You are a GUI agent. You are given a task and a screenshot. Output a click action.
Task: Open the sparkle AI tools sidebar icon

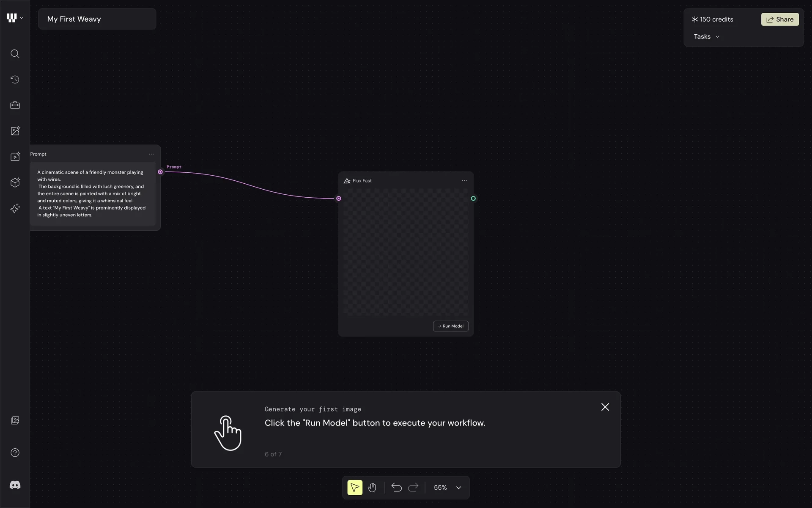pyautogui.click(x=15, y=208)
